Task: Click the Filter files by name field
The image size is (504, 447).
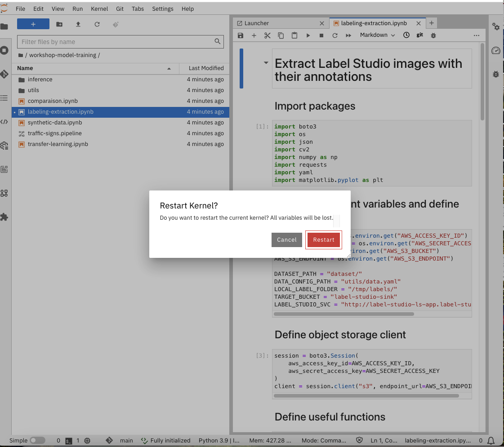Action: (117, 42)
